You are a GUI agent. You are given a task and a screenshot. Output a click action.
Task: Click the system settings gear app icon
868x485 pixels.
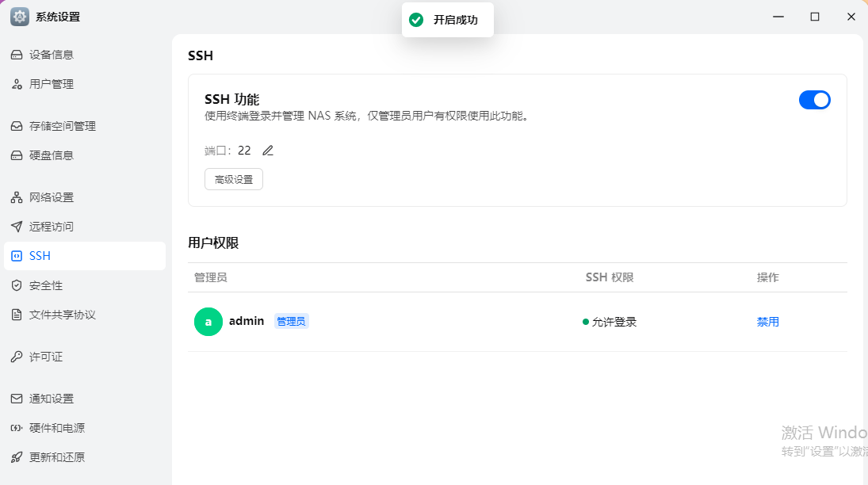pos(20,17)
